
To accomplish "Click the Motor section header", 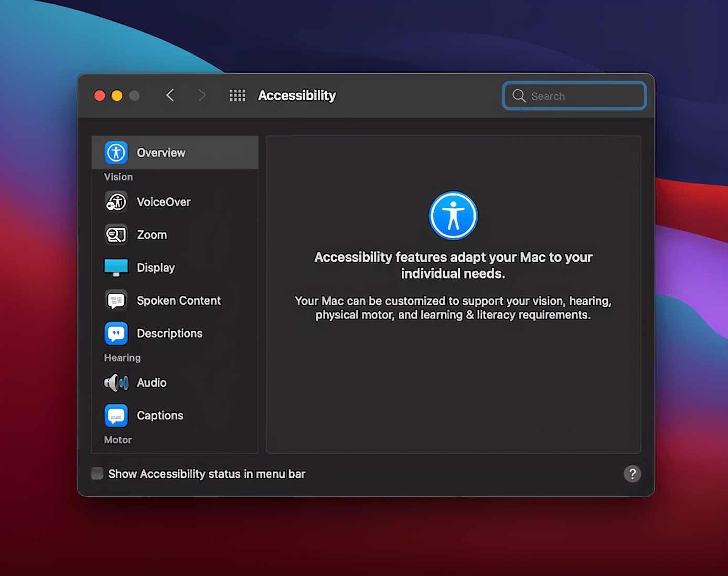I will (x=118, y=440).
